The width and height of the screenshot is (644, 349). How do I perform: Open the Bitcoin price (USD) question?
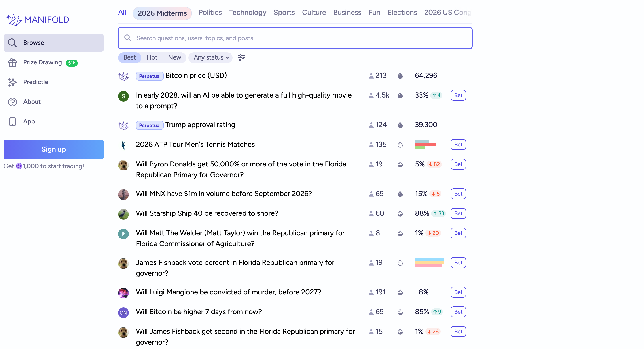196,76
